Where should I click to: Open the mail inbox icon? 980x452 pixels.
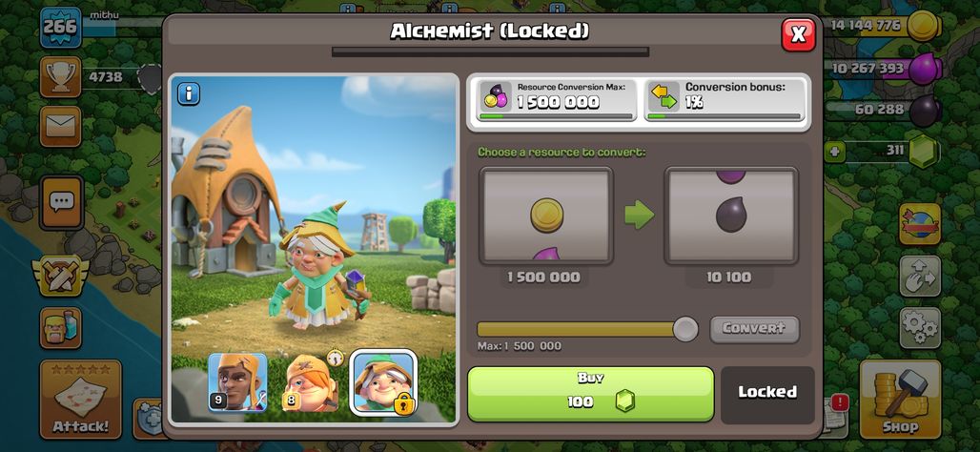(61, 126)
